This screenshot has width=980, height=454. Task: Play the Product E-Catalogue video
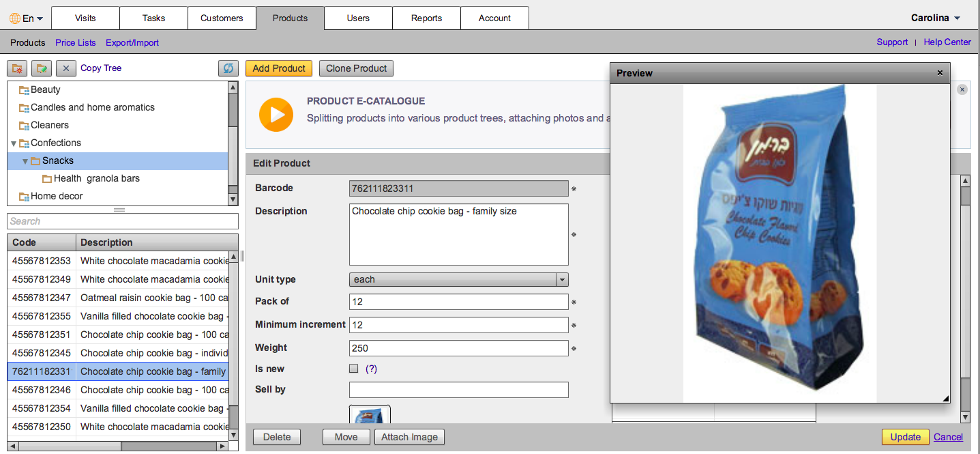276,114
